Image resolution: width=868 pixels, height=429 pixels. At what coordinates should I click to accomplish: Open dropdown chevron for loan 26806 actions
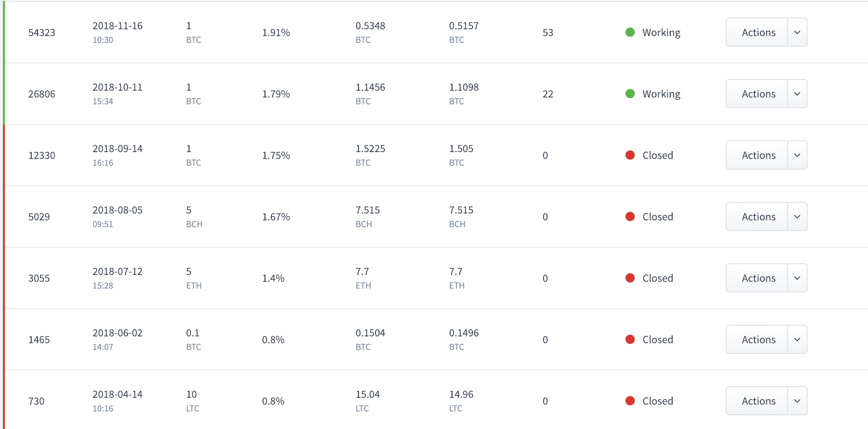coord(797,94)
